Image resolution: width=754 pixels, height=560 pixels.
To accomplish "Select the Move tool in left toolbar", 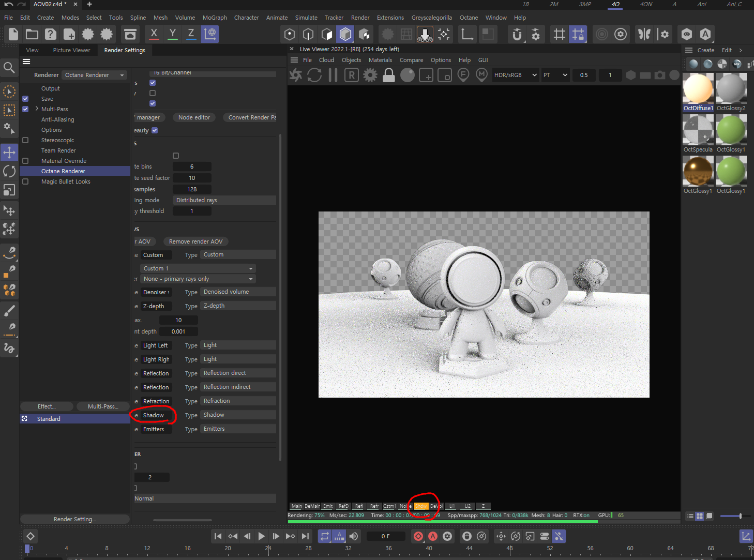I will click(x=9, y=152).
